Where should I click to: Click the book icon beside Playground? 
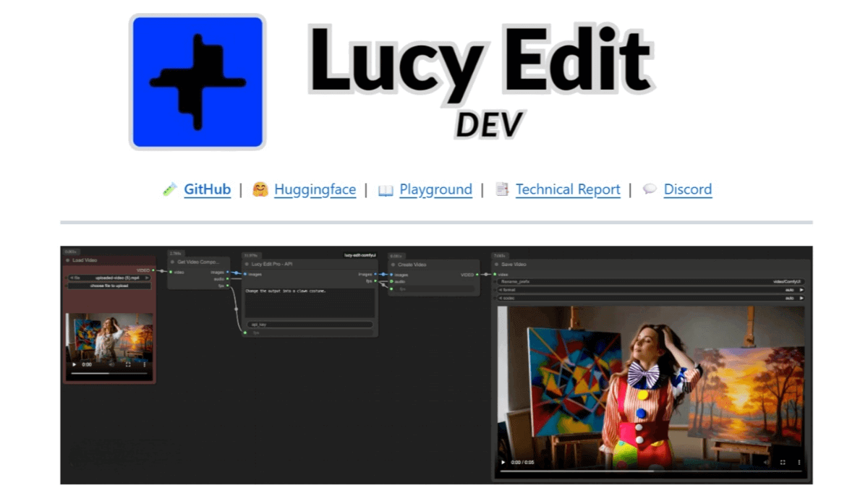click(x=385, y=189)
